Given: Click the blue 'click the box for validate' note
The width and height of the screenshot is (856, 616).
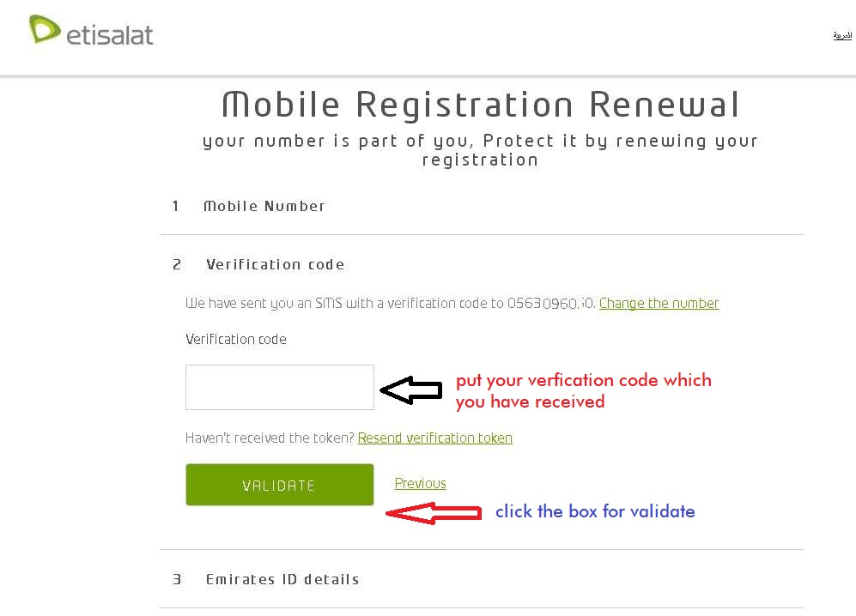Looking at the screenshot, I should pos(595,511).
